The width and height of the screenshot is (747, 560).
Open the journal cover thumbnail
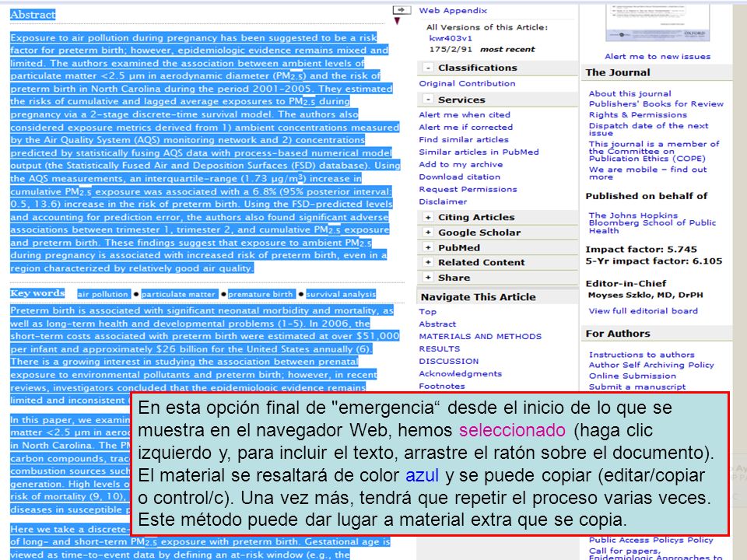tap(658, 23)
